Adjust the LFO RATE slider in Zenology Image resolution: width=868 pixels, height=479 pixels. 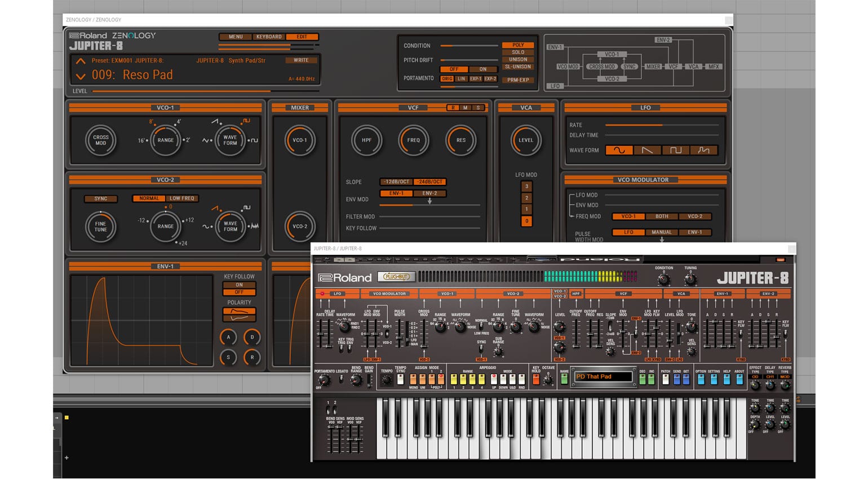[662, 125]
